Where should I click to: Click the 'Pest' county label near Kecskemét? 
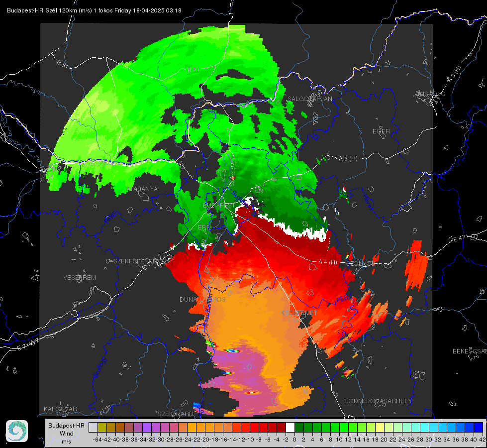coord(343,300)
